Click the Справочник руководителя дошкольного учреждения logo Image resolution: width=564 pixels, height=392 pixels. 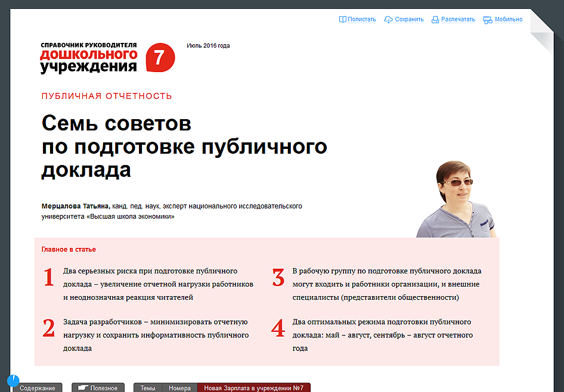click(88, 58)
